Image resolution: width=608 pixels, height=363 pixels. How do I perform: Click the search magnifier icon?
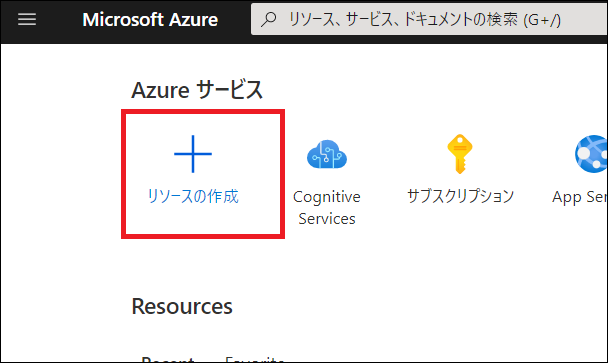coord(269,19)
